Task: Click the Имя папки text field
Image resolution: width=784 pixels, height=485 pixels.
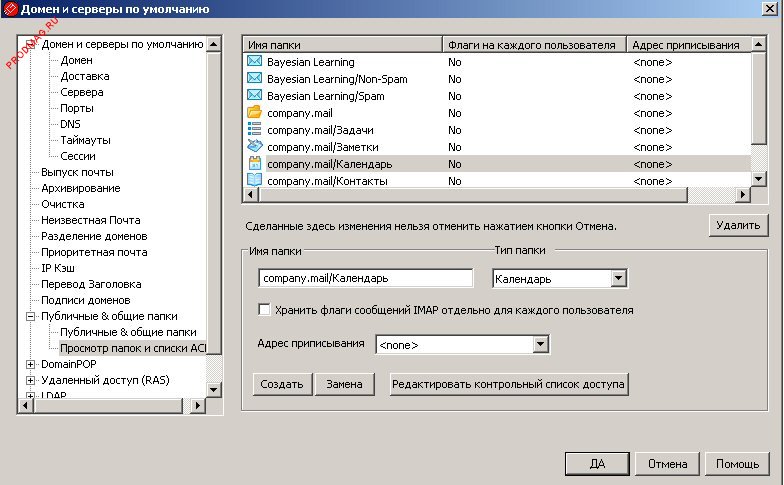Action: pos(365,279)
